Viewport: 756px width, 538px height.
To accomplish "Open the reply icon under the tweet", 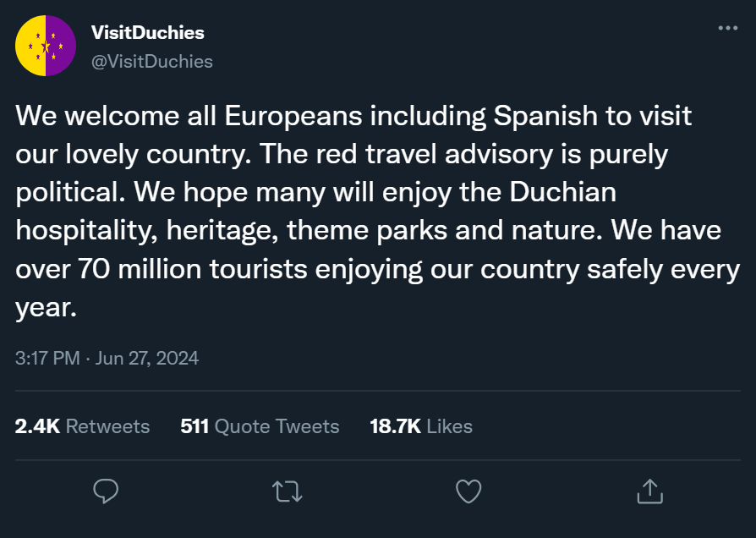I will pos(106,491).
